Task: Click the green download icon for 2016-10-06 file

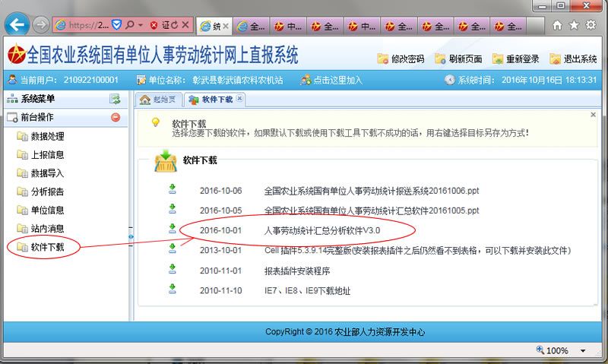Action: tap(173, 189)
